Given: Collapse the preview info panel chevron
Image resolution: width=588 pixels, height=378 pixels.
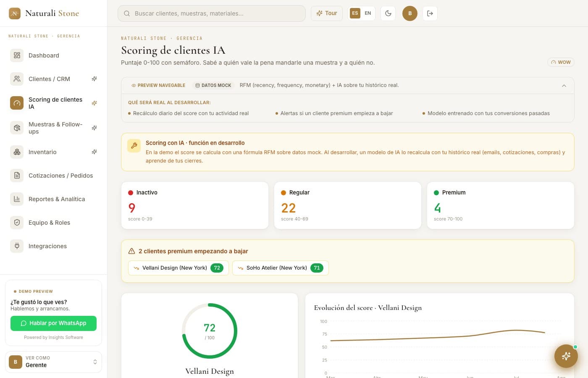Looking at the screenshot, I should point(564,86).
